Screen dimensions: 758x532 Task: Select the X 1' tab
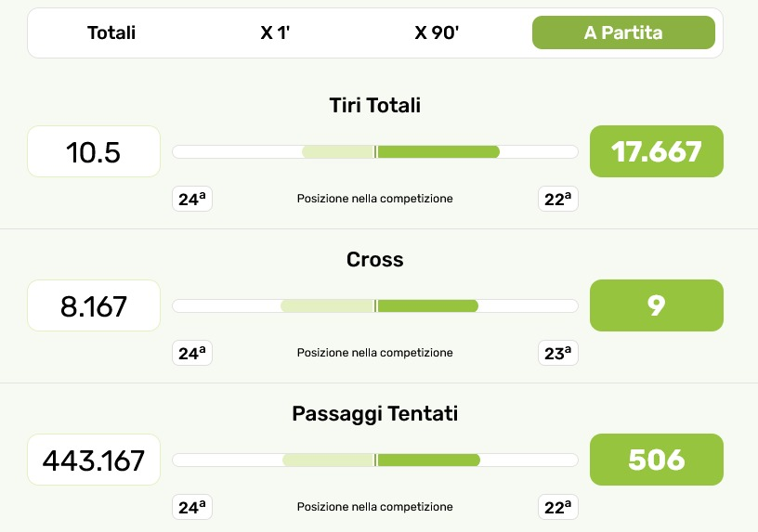(274, 33)
